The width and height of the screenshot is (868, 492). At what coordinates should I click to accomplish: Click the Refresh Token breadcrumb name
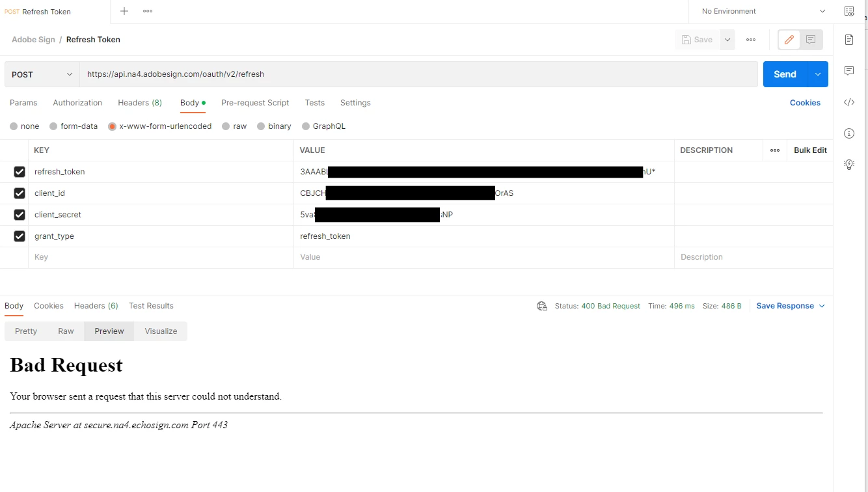pos(93,40)
